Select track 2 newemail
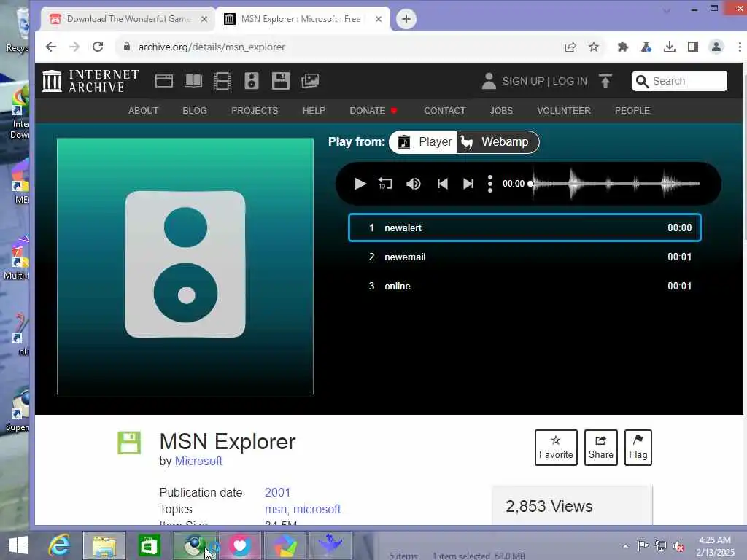The image size is (747, 560). 525,257
